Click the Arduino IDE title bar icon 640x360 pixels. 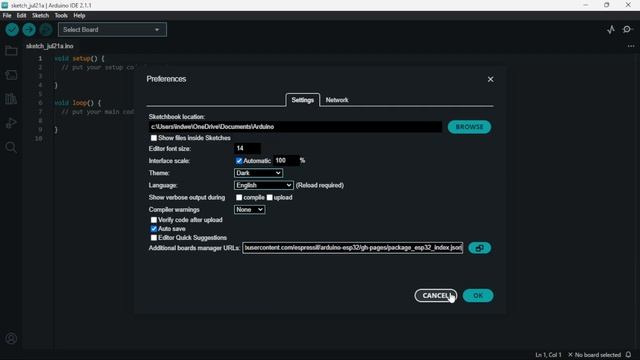[x=5, y=5]
